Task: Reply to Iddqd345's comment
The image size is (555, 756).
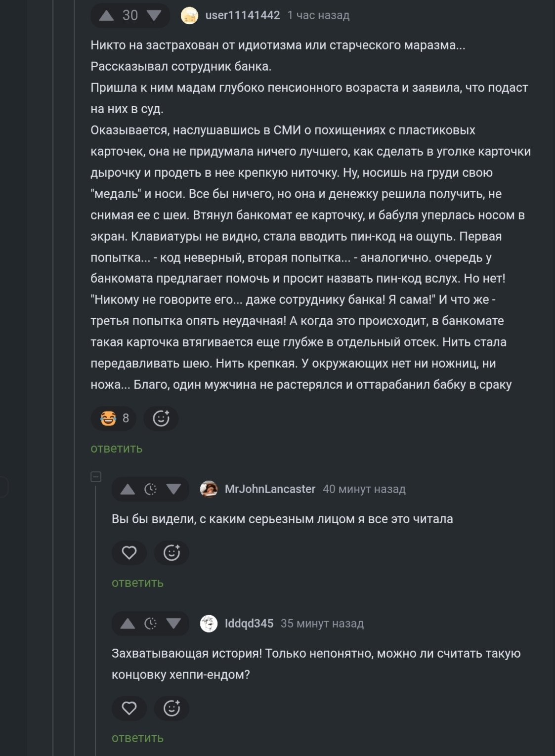Action: 137,738
